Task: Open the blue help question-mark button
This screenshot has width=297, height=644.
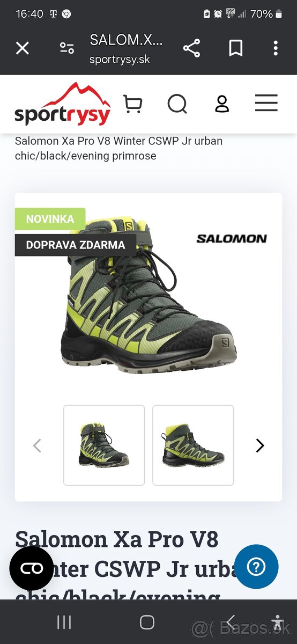Action: click(256, 567)
